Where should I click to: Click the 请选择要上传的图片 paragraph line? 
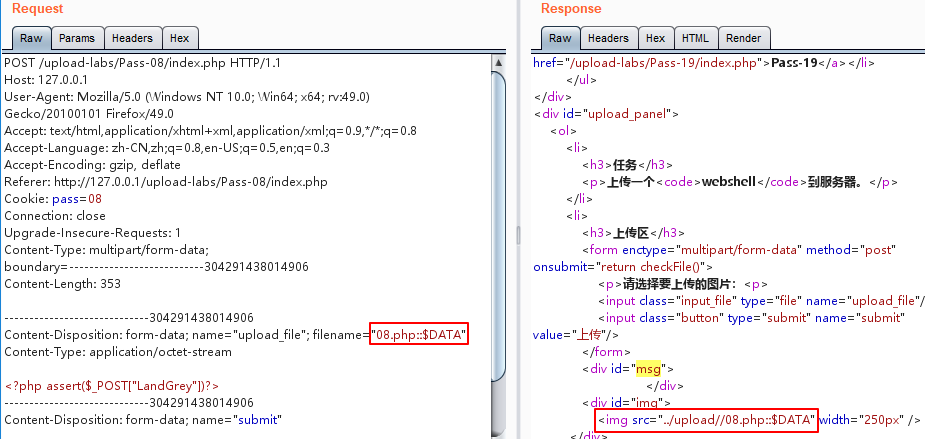pos(683,284)
